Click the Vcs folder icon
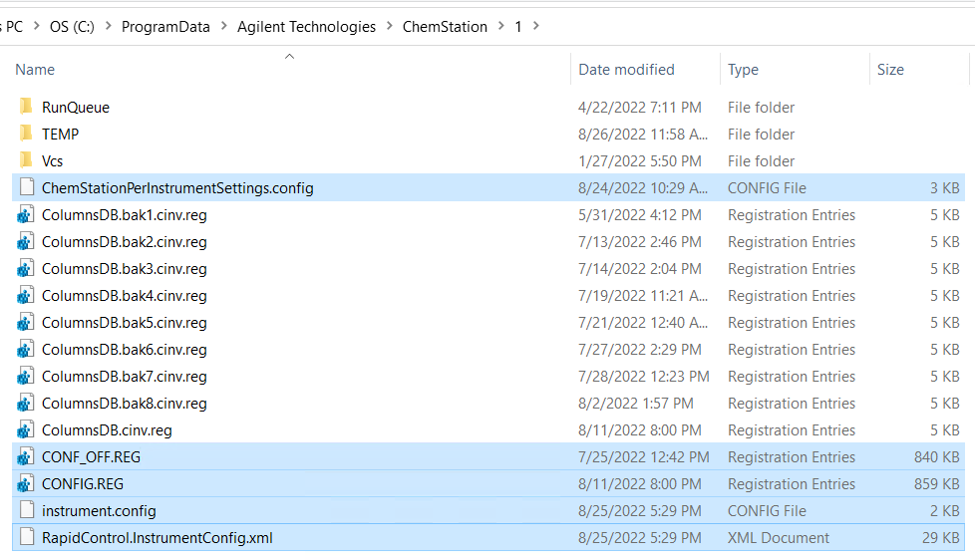975x560 pixels. click(x=26, y=160)
